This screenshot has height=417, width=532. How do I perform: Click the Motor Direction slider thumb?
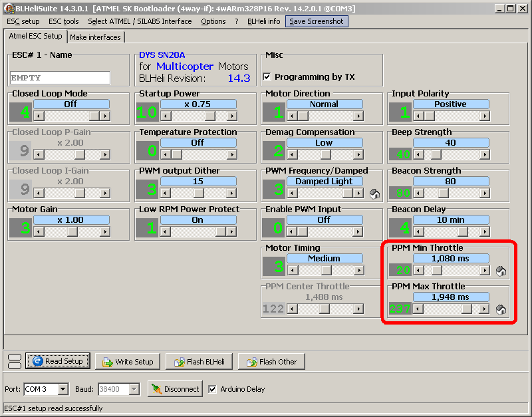[303, 116]
